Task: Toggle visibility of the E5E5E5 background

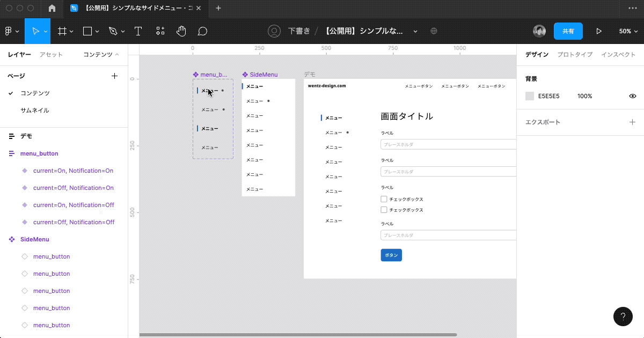Action: (632, 95)
